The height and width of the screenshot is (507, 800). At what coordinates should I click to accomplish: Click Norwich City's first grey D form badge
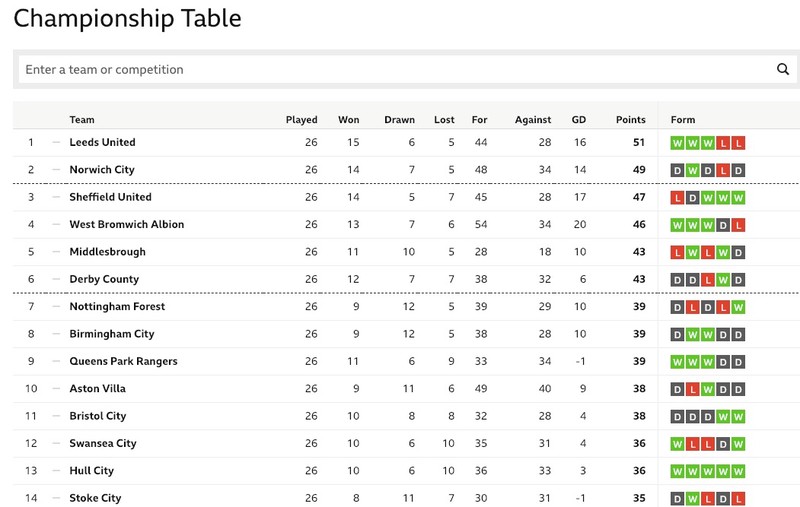(677, 170)
